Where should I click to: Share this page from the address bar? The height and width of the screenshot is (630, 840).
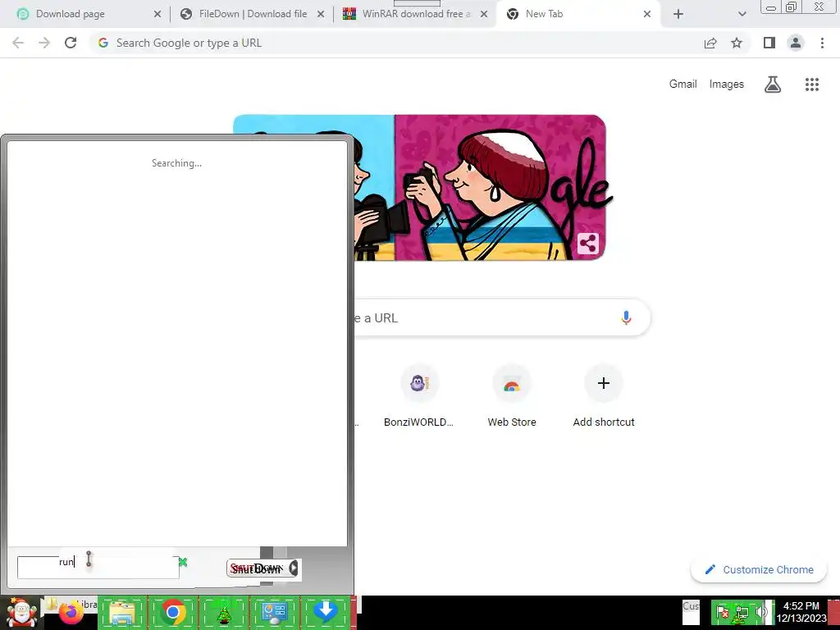(x=710, y=43)
